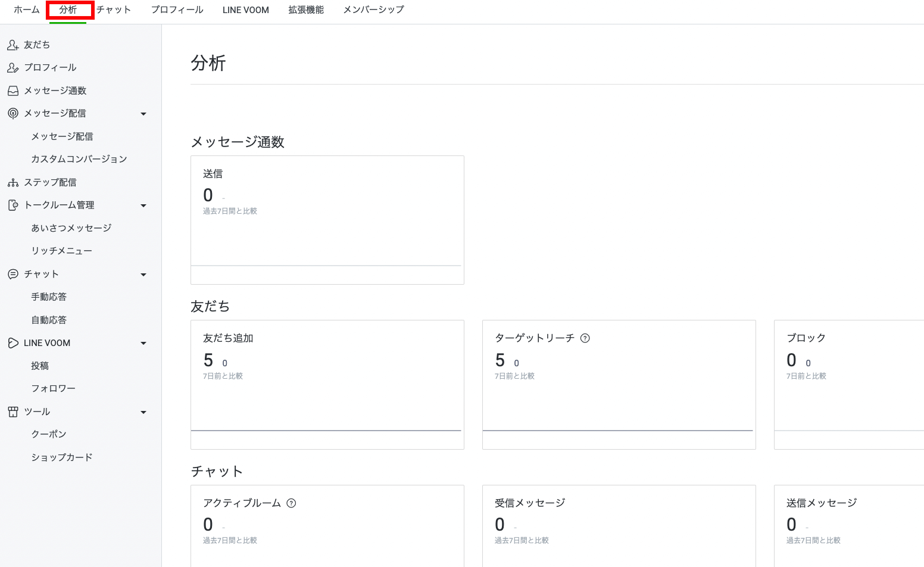924x567 pixels.
Task: Click the 友だち icon in sidebar
Action: [x=13, y=45]
